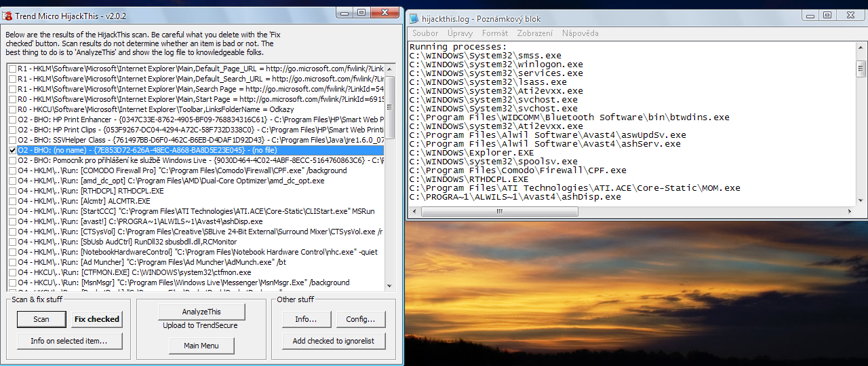868x366 pixels.
Task: Check the R1 Default_Search_URL entry checkbox
Action: tap(13, 79)
